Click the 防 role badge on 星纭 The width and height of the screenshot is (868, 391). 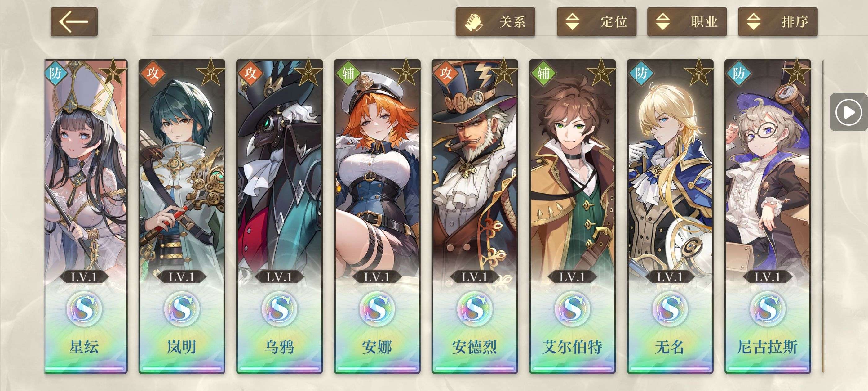pyautogui.click(x=55, y=73)
